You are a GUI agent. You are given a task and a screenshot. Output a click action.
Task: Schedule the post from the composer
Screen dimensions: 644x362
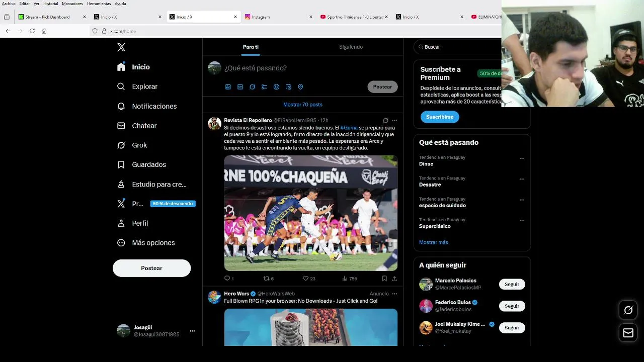click(x=288, y=87)
